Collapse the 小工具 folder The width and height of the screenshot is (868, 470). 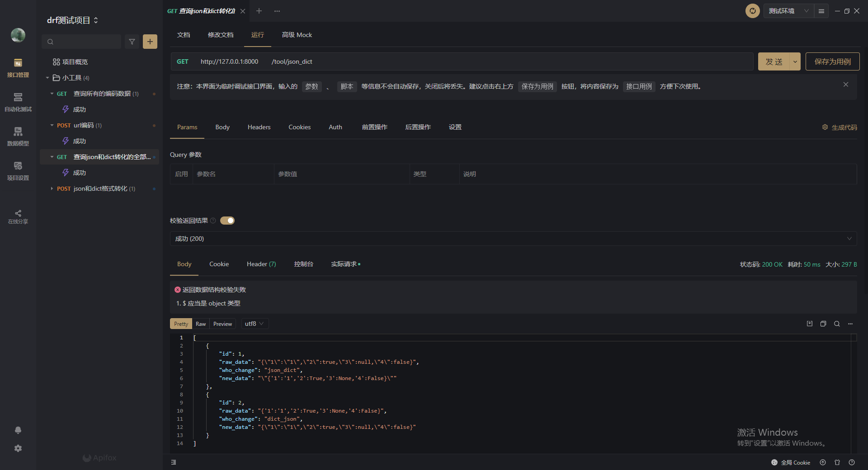click(x=47, y=78)
